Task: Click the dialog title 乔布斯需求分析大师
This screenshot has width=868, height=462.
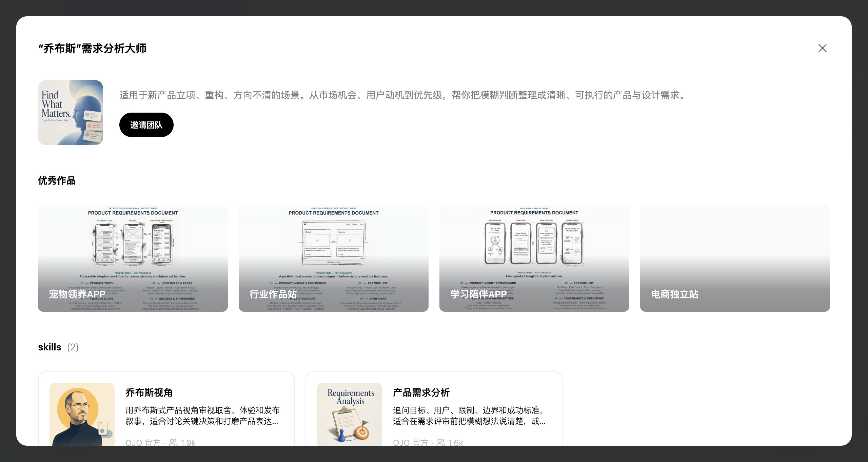Action: pos(92,49)
